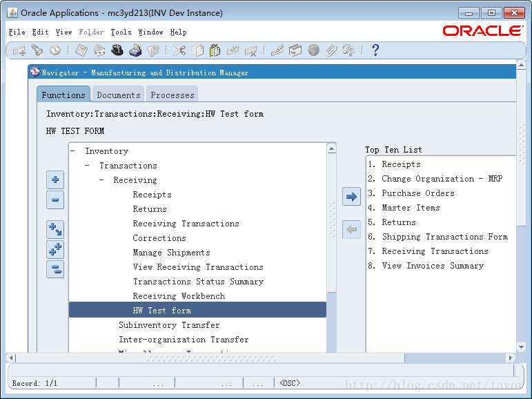The height and width of the screenshot is (399, 532).
Task: Click the Next Step toolbar icon
Action: click(99, 50)
